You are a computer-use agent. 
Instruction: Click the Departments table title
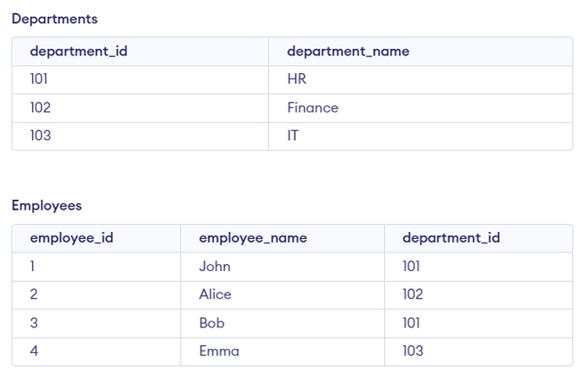pyautogui.click(x=54, y=19)
